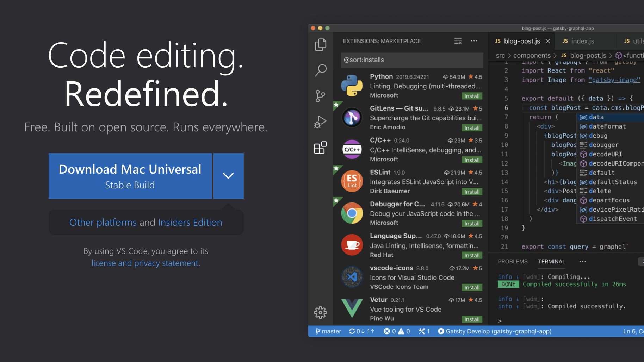This screenshot has height=362, width=644.
Task: Click the "gatsby-image" import link in code
Action: click(614, 80)
